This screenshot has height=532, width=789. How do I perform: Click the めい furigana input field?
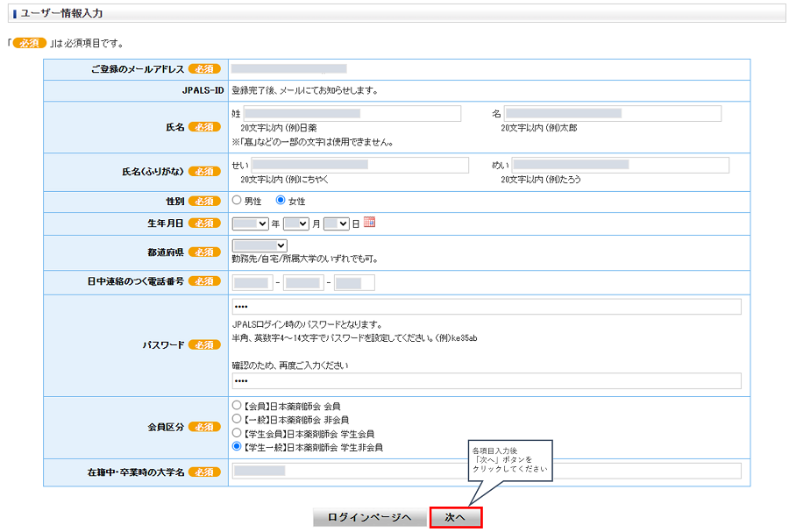pos(620,166)
